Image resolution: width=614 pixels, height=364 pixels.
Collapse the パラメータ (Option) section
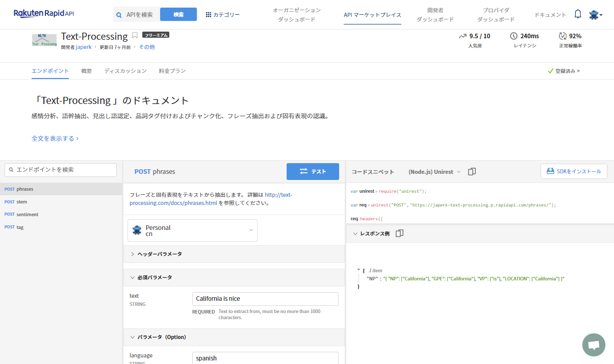pos(235,337)
